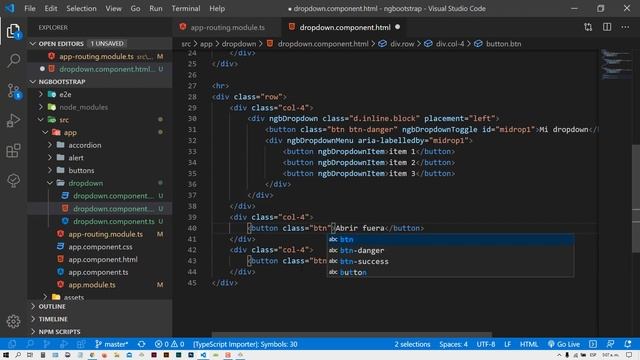
Task: Click the Windows taskbar search icon
Action: tap(18, 355)
